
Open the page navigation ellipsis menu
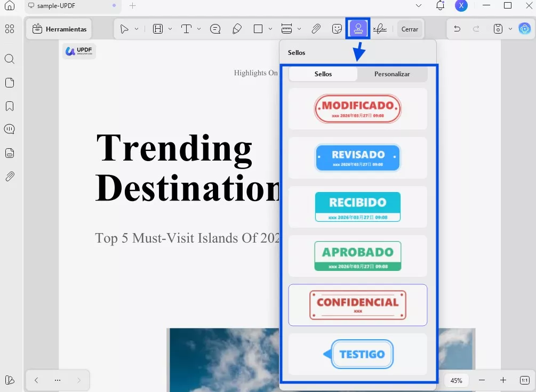[58, 380]
